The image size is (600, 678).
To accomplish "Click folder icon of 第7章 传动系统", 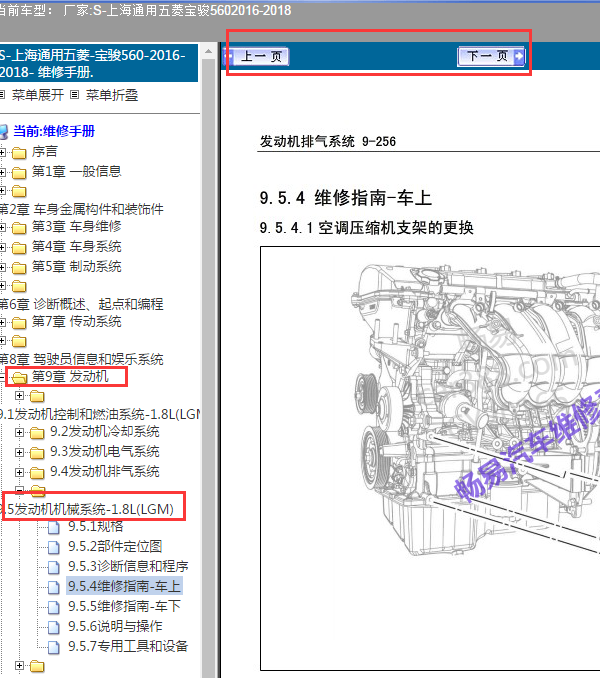I will point(19,323).
